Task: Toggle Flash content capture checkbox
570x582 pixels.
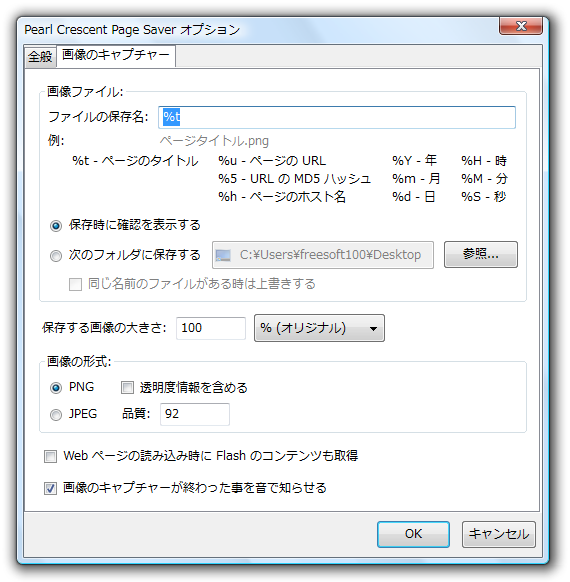Action: [x=50, y=456]
